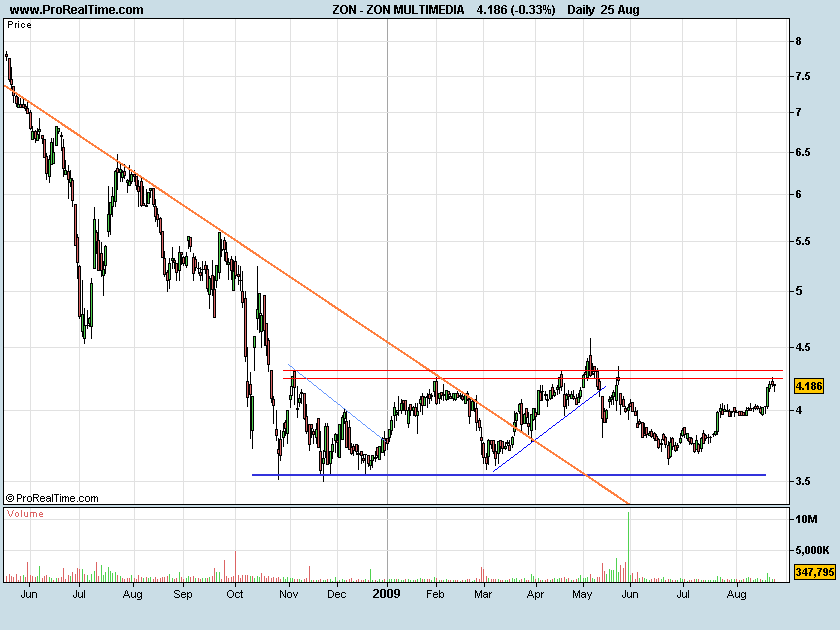
Task: Select the red Volume panel label
Action: point(25,514)
